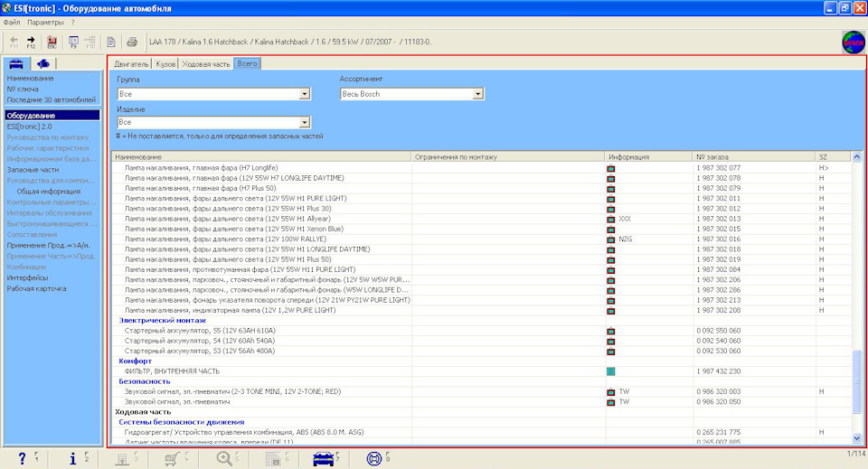Viewport: 868px width, 469px height.
Task: Click the F10 tree-structure toolbar icon
Action: click(x=90, y=42)
